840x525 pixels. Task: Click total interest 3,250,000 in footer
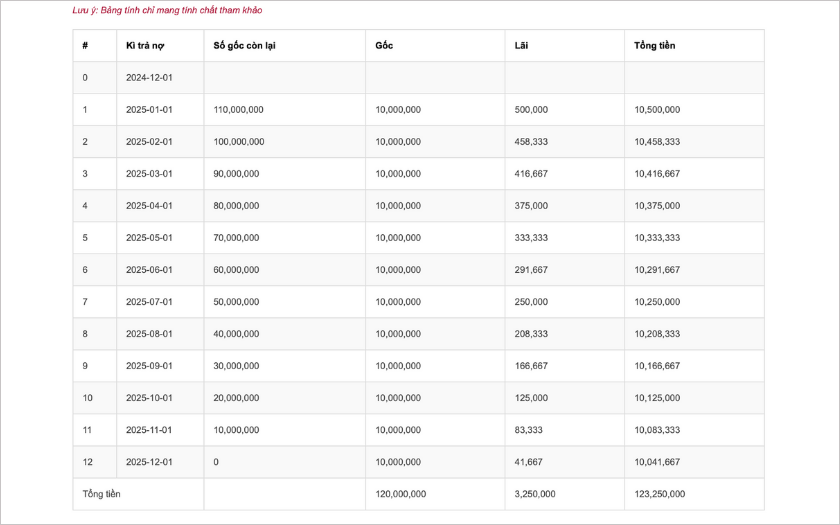coord(535,494)
